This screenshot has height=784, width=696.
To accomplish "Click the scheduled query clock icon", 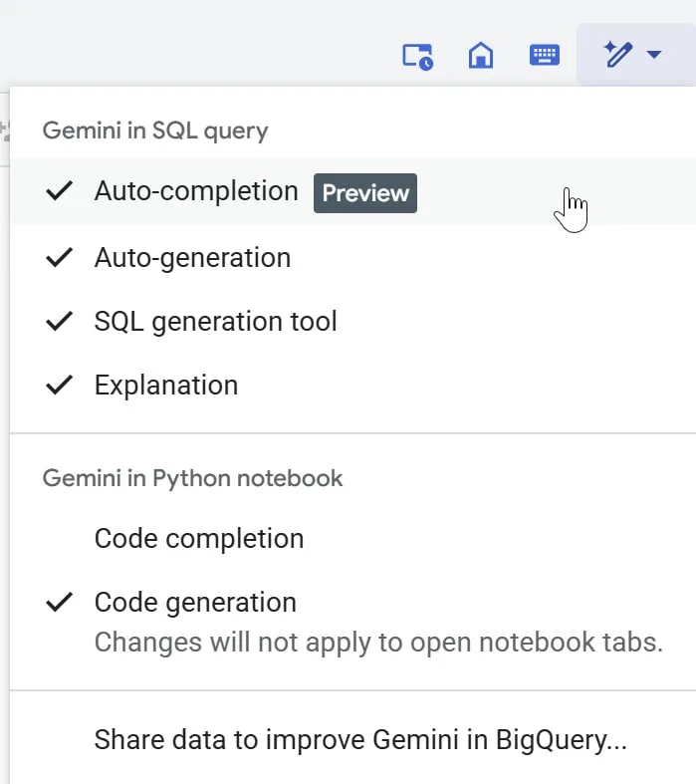I will pyautogui.click(x=417, y=56).
